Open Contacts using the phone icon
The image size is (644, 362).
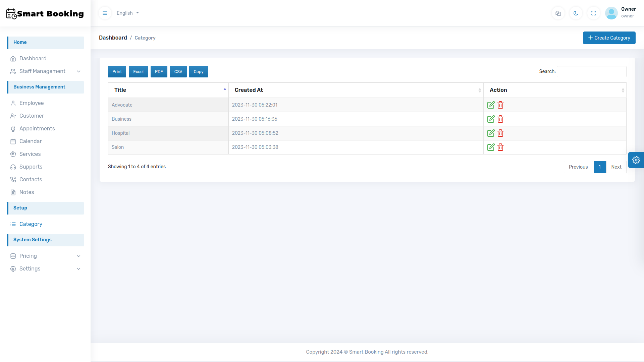pos(13,179)
